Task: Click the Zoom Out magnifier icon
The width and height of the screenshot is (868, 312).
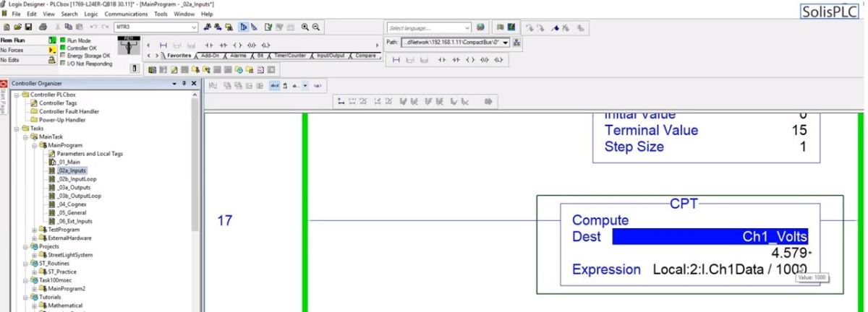Action: (x=316, y=27)
